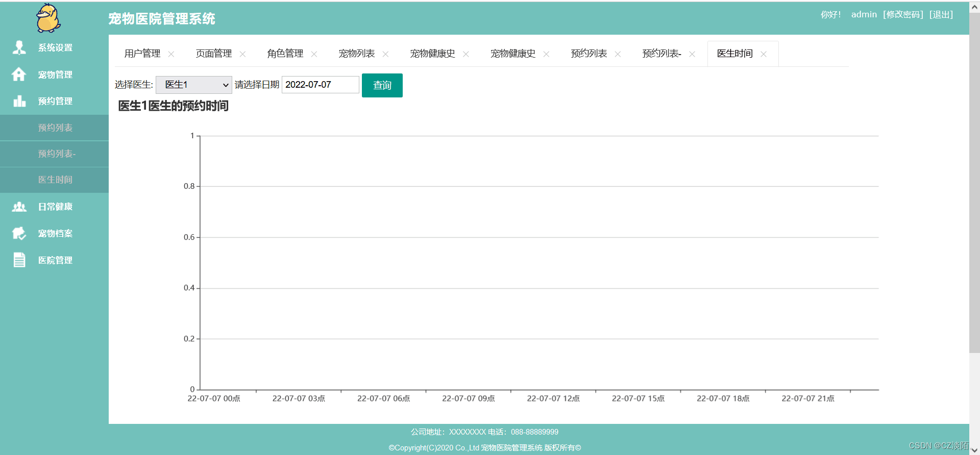Click the 22-07-07 12点 axis label
The image size is (980, 455).
coord(553,398)
